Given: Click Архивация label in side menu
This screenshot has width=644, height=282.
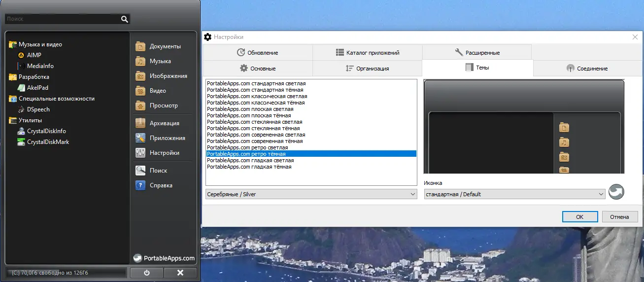Looking at the screenshot, I should point(165,123).
